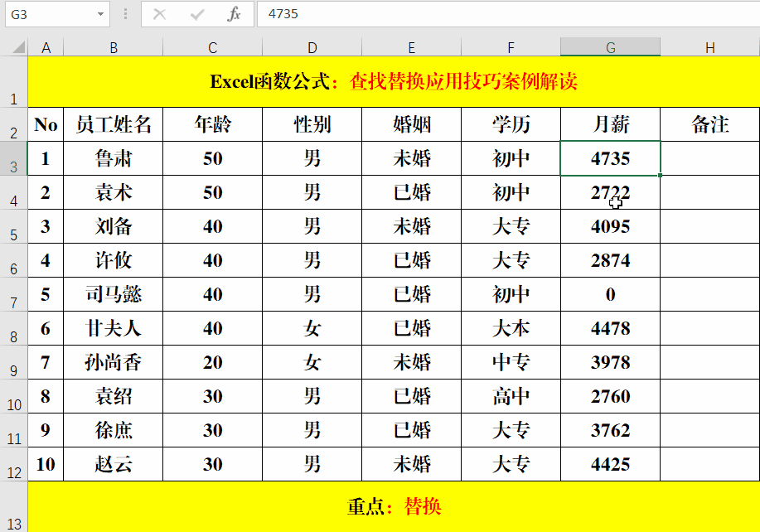Select salary cell 2722
760x532 pixels.
610,192
